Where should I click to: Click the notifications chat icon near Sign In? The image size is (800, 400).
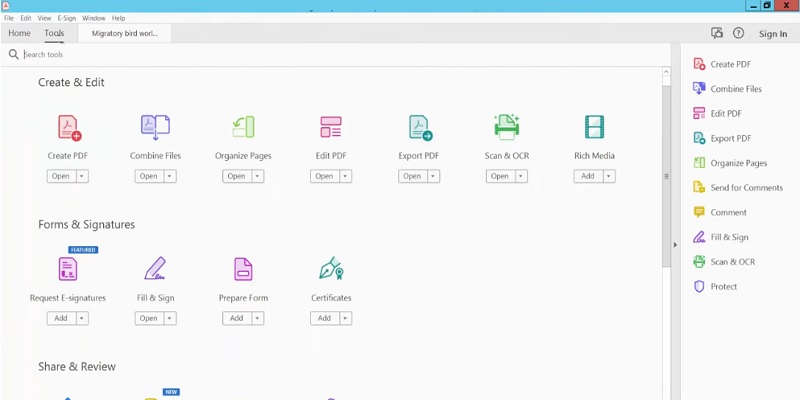[x=717, y=33]
